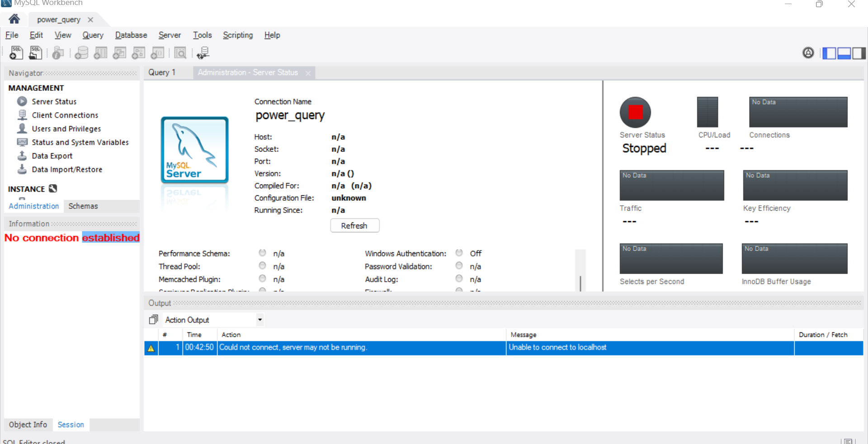The height and width of the screenshot is (444, 868).
Task: Open the Server menu
Action: tap(170, 35)
